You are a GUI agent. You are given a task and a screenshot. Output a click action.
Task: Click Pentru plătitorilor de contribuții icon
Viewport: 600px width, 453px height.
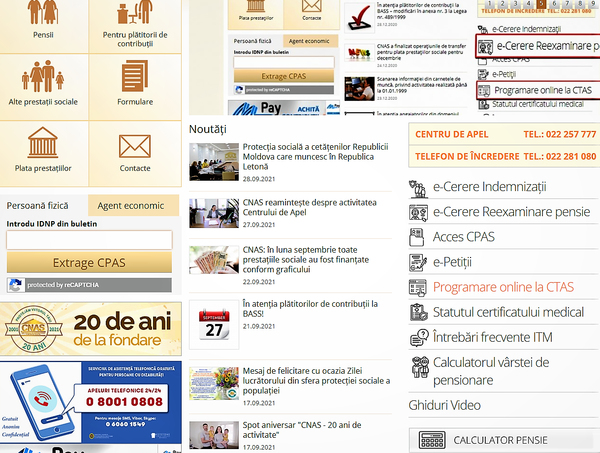click(135, 10)
